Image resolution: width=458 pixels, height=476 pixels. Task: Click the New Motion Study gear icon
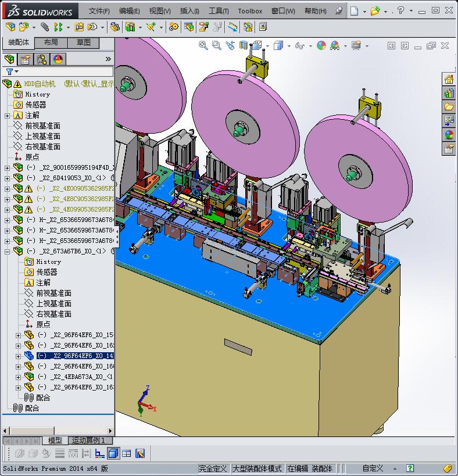174,27
